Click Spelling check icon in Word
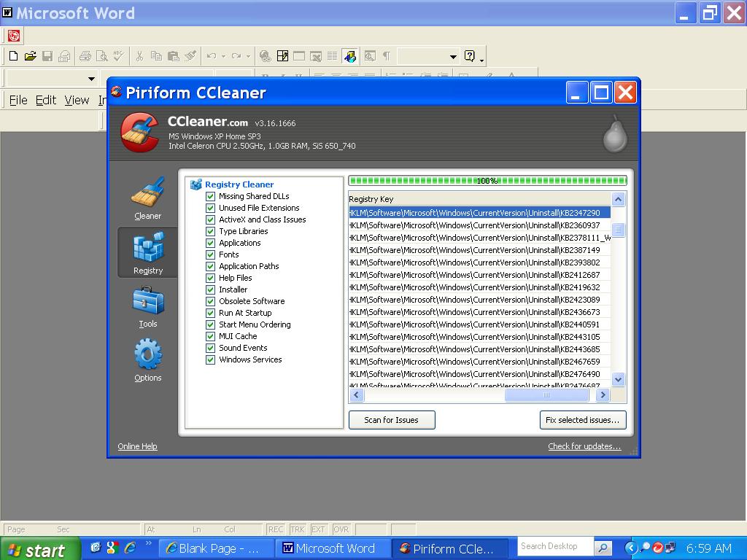Screen dimensions: 747x560 tap(118, 56)
